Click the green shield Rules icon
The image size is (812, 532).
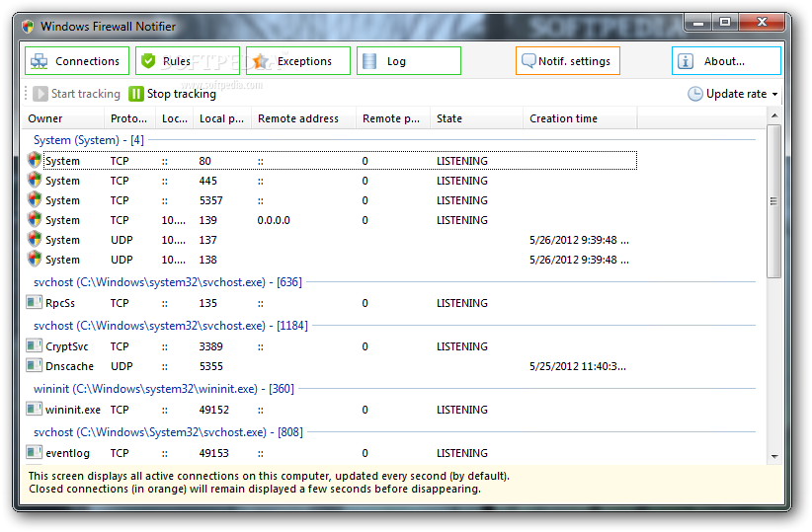[x=148, y=61]
